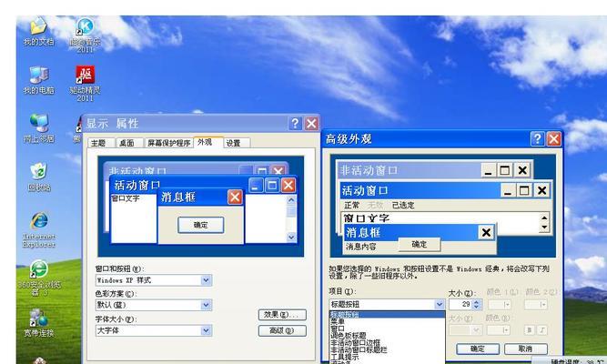Viewport: 607px width, 364px height.
Task: Switch to the 主题 tab
Action: 98,143
